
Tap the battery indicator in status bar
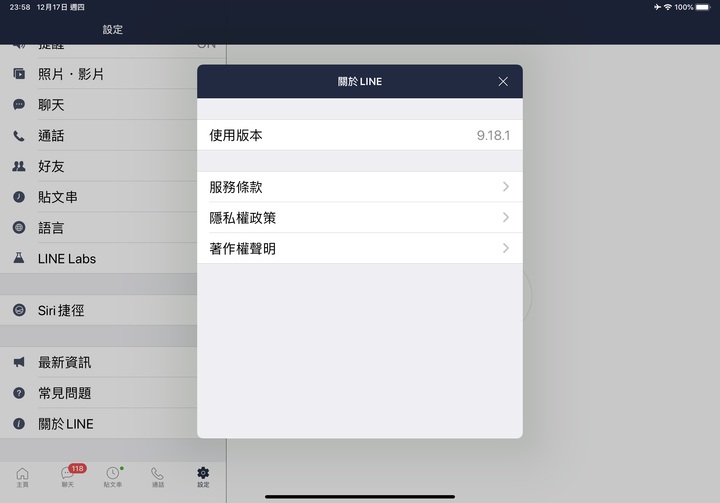coord(703,7)
